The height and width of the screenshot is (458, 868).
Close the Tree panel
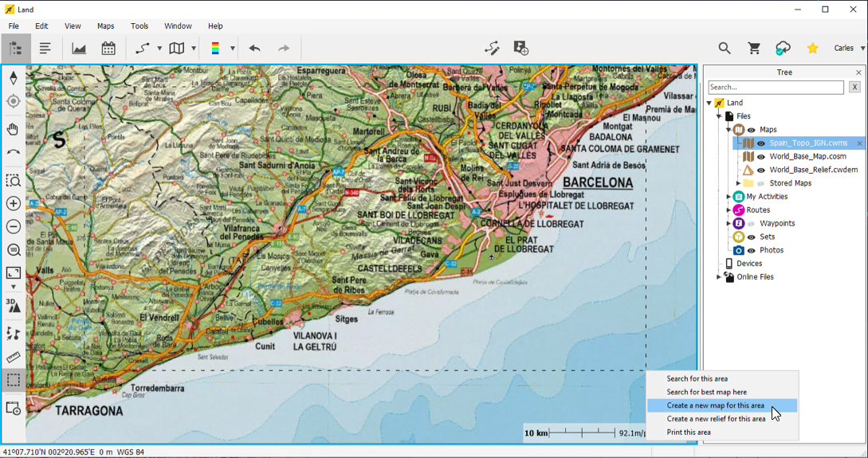pyautogui.click(x=858, y=72)
